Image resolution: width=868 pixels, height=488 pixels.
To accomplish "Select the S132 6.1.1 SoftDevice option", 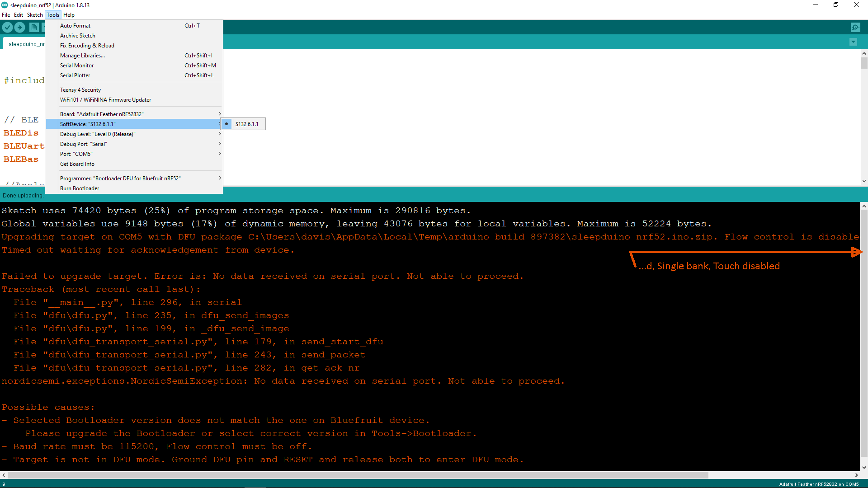I will (245, 124).
